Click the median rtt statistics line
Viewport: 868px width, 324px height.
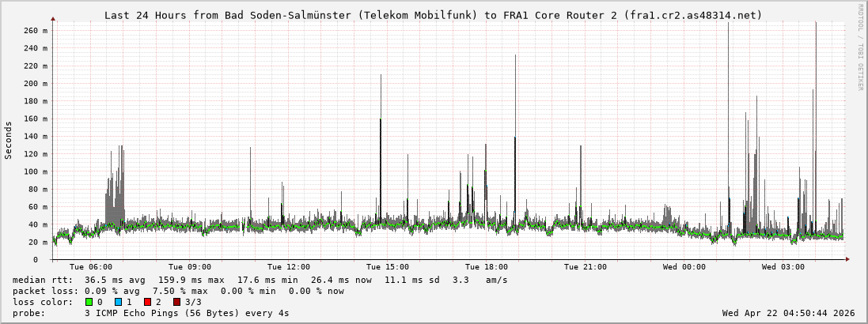[x=260, y=280]
